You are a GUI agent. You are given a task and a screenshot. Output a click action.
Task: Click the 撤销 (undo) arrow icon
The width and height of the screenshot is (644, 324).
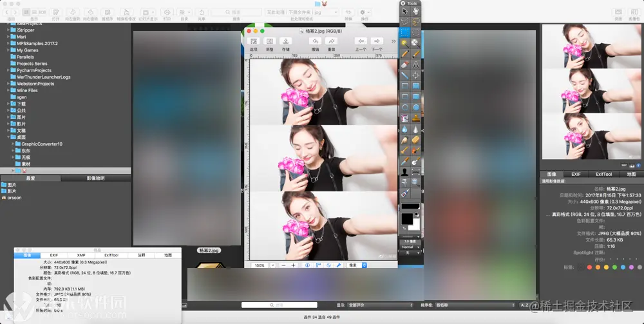click(x=315, y=41)
